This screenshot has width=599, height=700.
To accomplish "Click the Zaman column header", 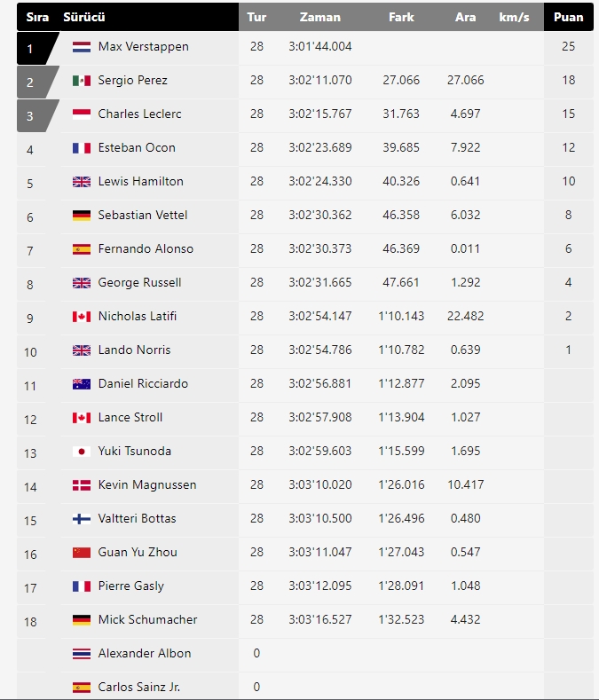I will click(319, 17).
